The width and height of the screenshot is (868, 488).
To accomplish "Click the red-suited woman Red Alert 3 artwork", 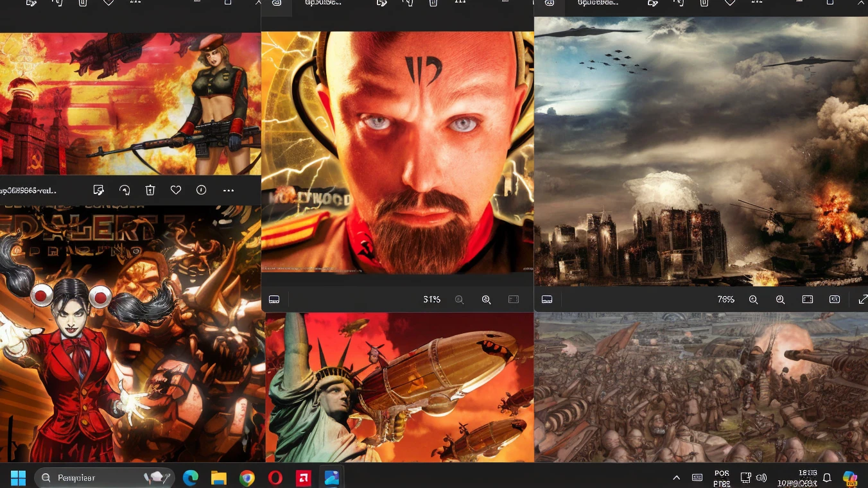I will [132, 334].
